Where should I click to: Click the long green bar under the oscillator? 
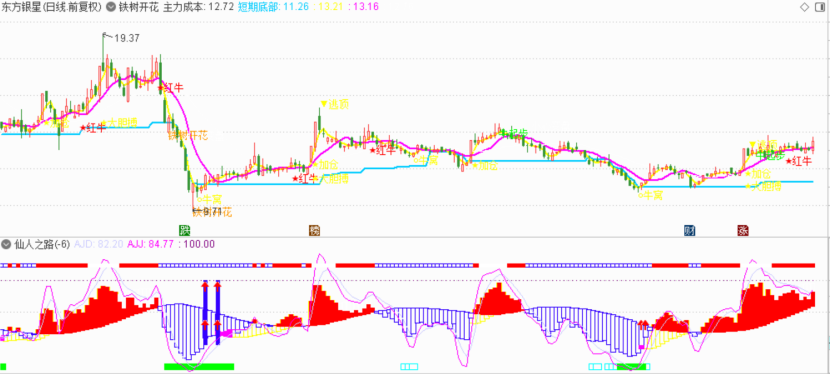click(199, 366)
